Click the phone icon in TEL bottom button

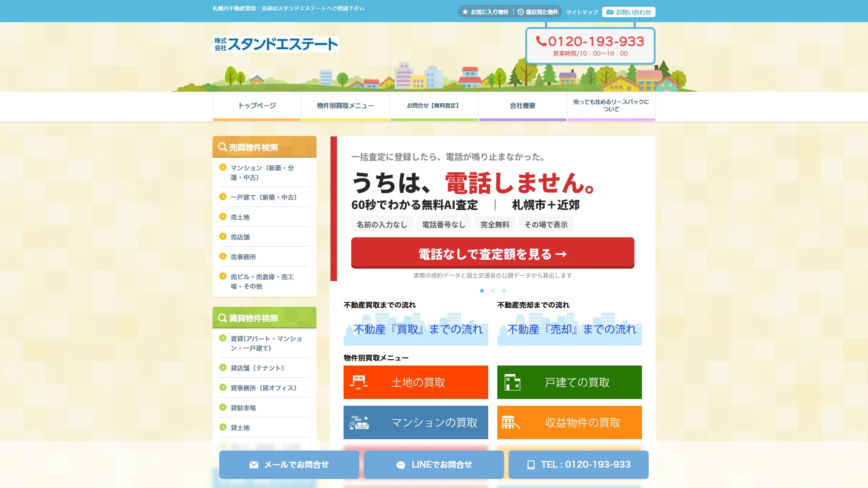tap(531, 465)
